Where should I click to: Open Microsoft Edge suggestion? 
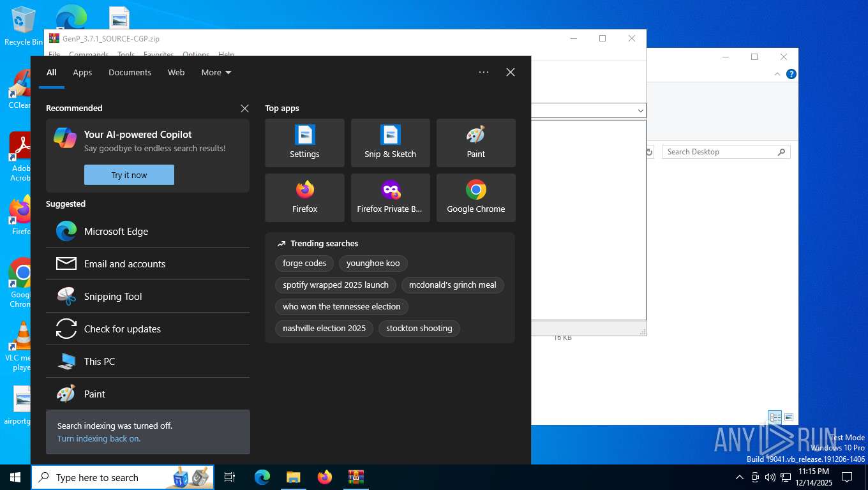(x=147, y=231)
